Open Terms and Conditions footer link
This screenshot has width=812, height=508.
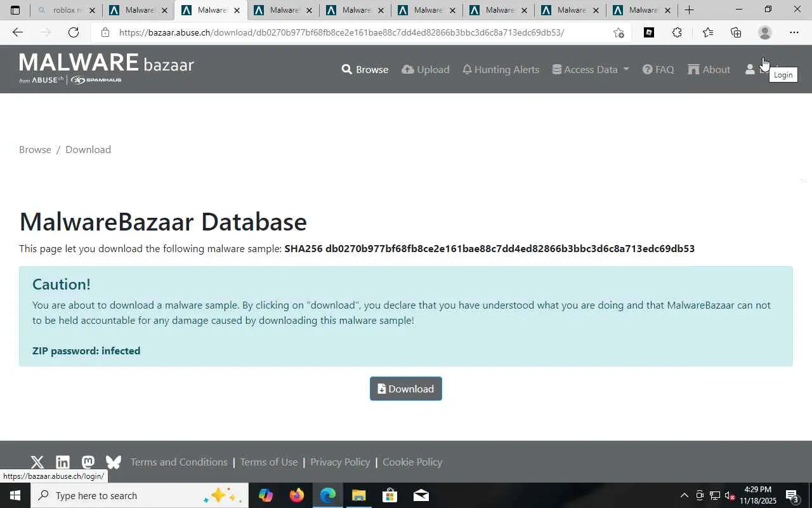pyautogui.click(x=179, y=462)
